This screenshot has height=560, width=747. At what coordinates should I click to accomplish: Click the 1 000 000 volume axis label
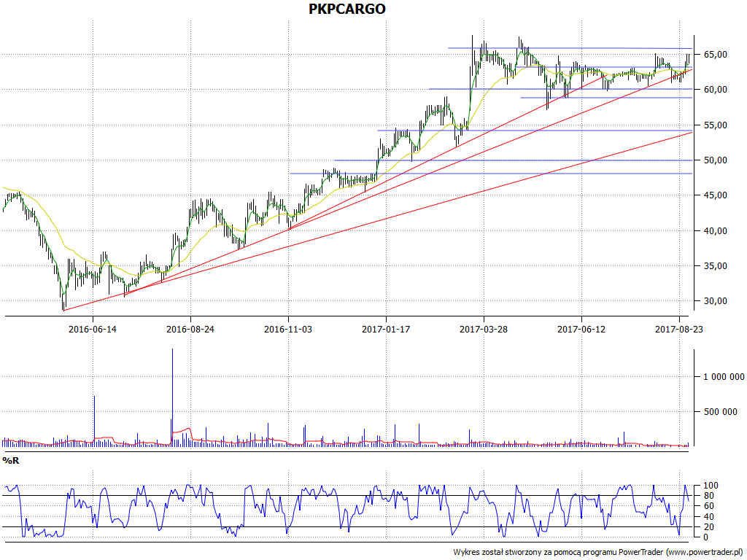pyautogui.click(x=724, y=377)
